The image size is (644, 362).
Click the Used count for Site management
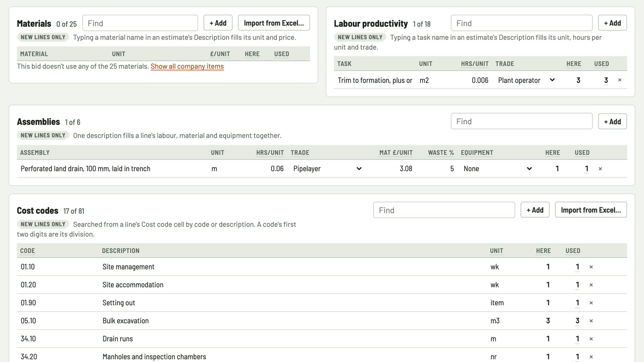pos(577,267)
